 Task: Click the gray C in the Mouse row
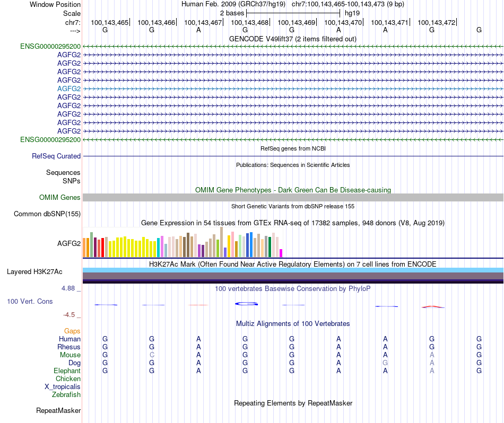pyautogui.click(x=152, y=355)
